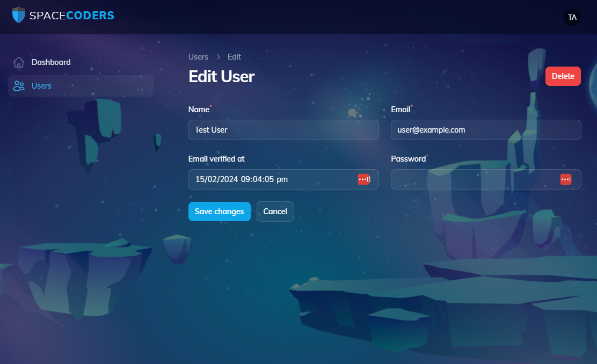Screen dimensions: 597x364
Task: Click the red password manager icon in Password field
Action: [566, 179]
